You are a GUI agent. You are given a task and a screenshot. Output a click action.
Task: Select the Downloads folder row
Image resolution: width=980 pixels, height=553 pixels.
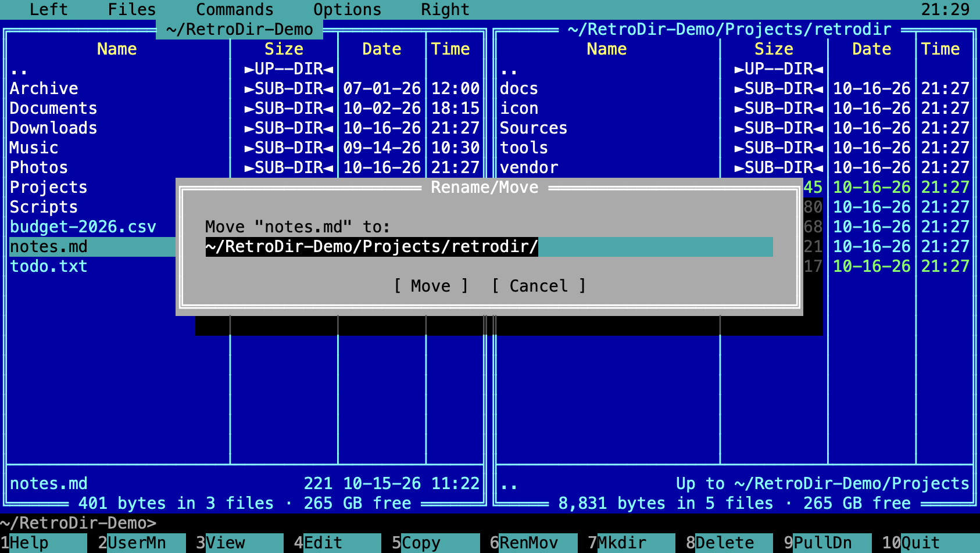(245, 128)
